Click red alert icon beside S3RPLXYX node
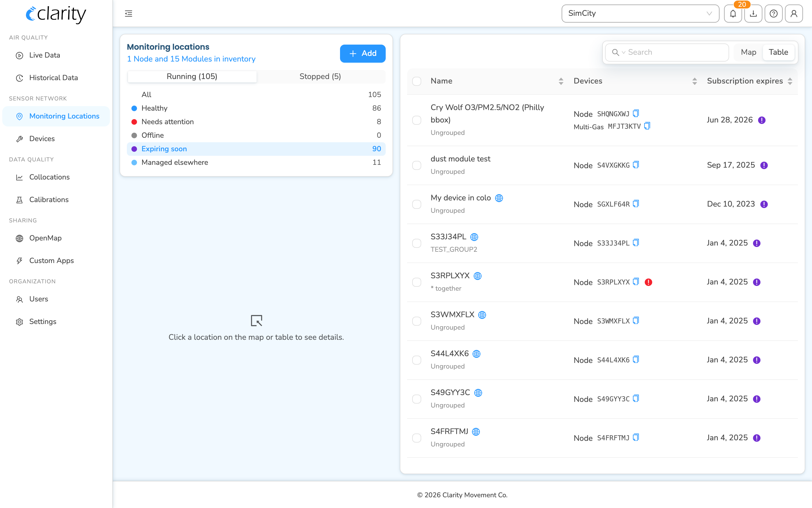 click(x=648, y=282)
